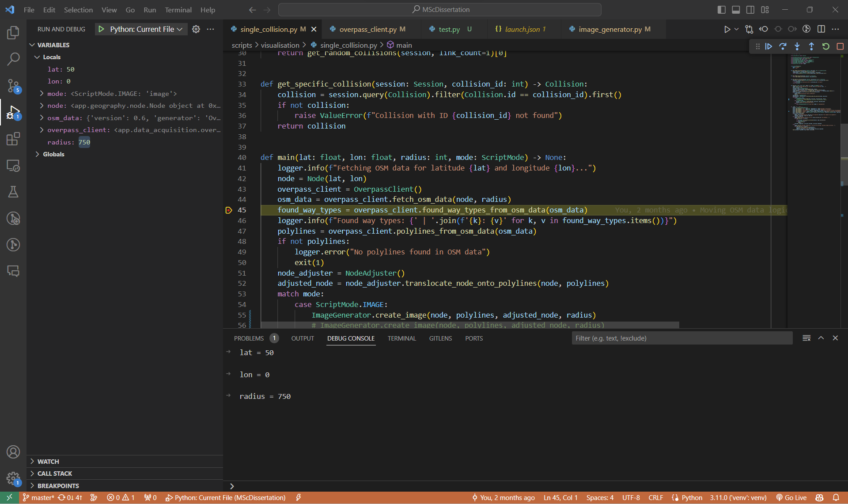Open the Terminal menu
Viewport: 848px width, 504px height.
point(178,10)
